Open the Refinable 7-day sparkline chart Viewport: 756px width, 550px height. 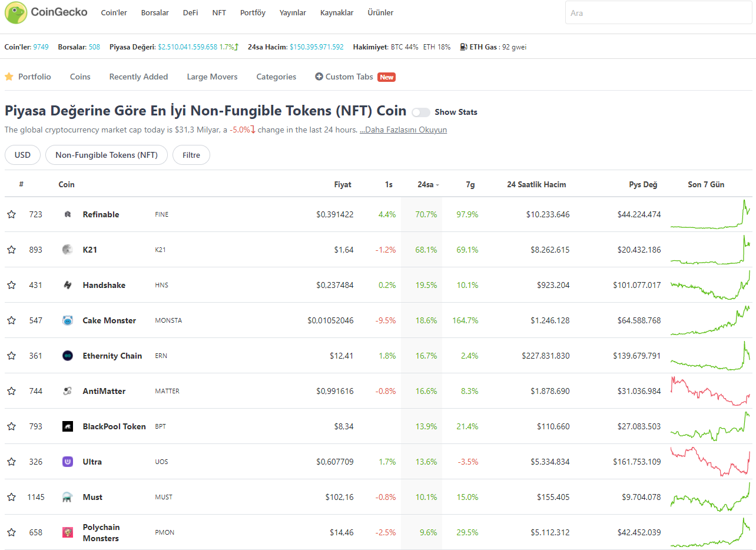click(x=710, y=214)
